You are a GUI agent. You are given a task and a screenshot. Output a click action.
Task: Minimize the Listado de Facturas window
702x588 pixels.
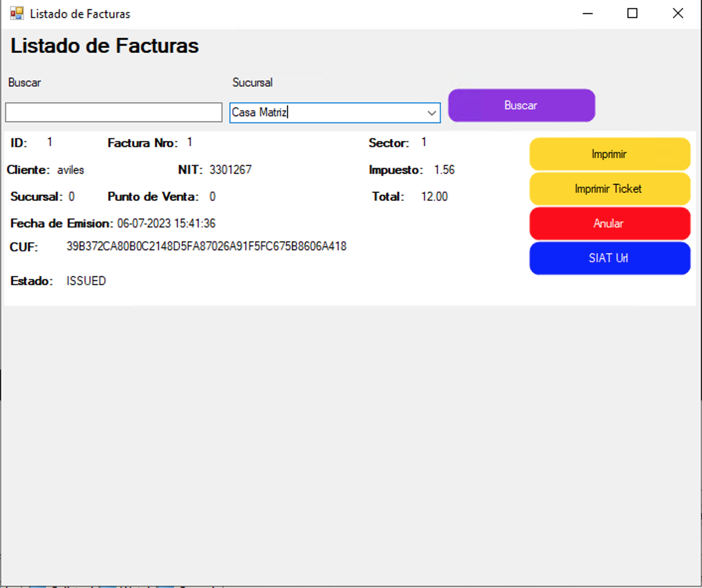point(587,13)
